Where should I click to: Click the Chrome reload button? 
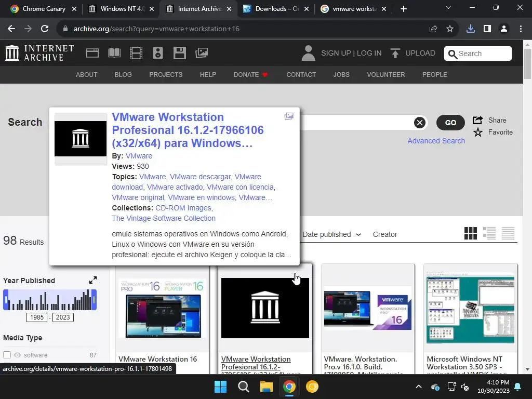(x=45, y=29)
